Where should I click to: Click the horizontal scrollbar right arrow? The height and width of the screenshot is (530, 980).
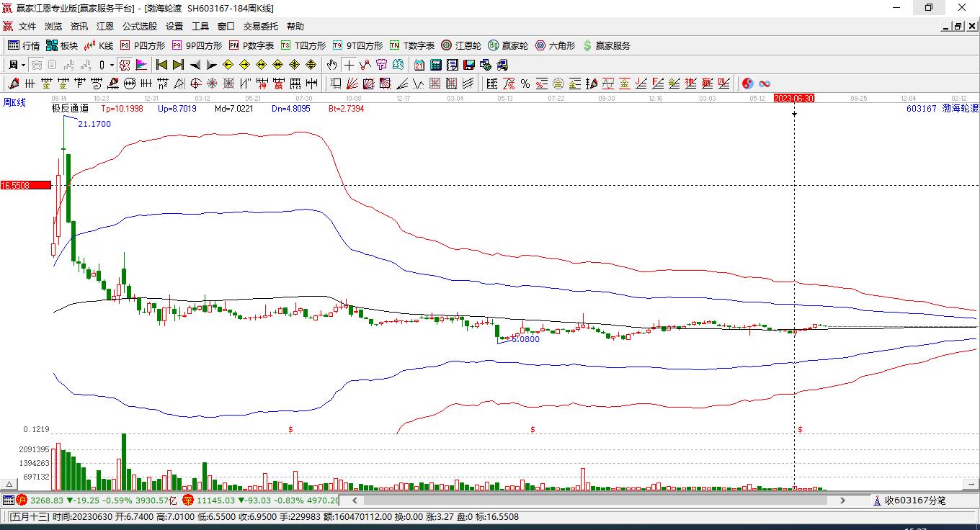842,500
